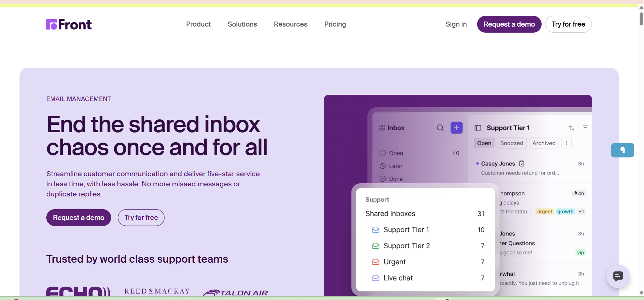Click Request a demo in header
Viewport: 644px width, 300px height.
(x=509, y=24)
